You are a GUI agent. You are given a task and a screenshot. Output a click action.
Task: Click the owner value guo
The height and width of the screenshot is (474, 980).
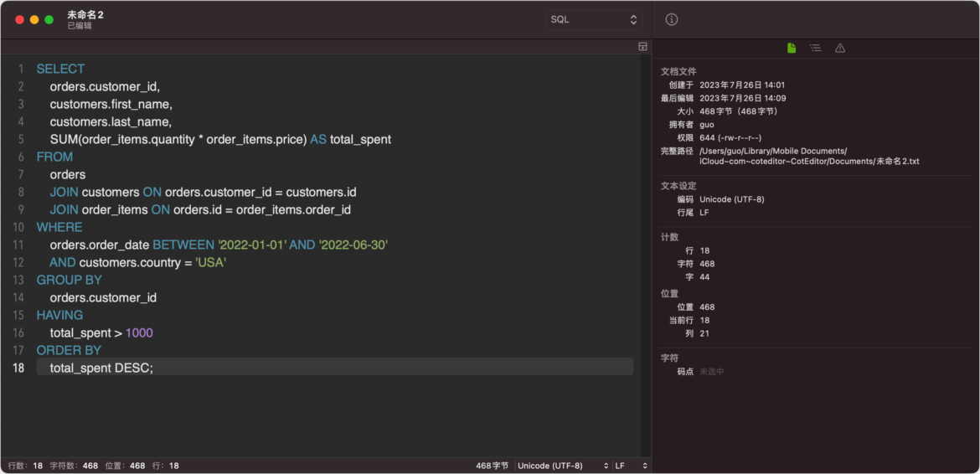click(x=706, y=124)
